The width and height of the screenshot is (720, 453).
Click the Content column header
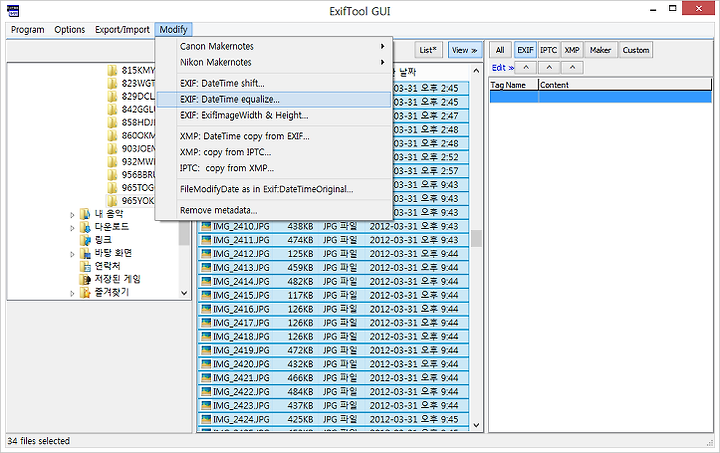click(625, 85)
